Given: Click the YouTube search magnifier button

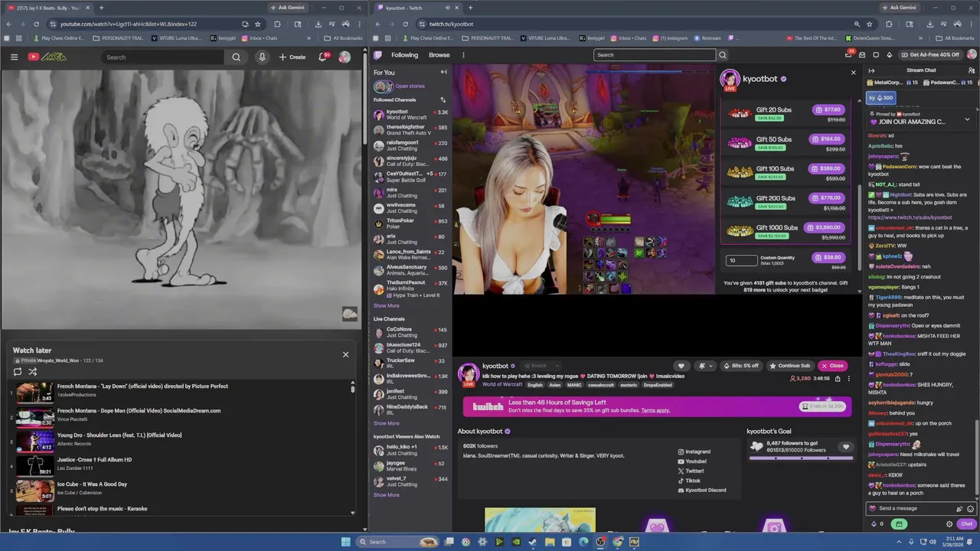Looking at the screenshot, I should (236, 57).
